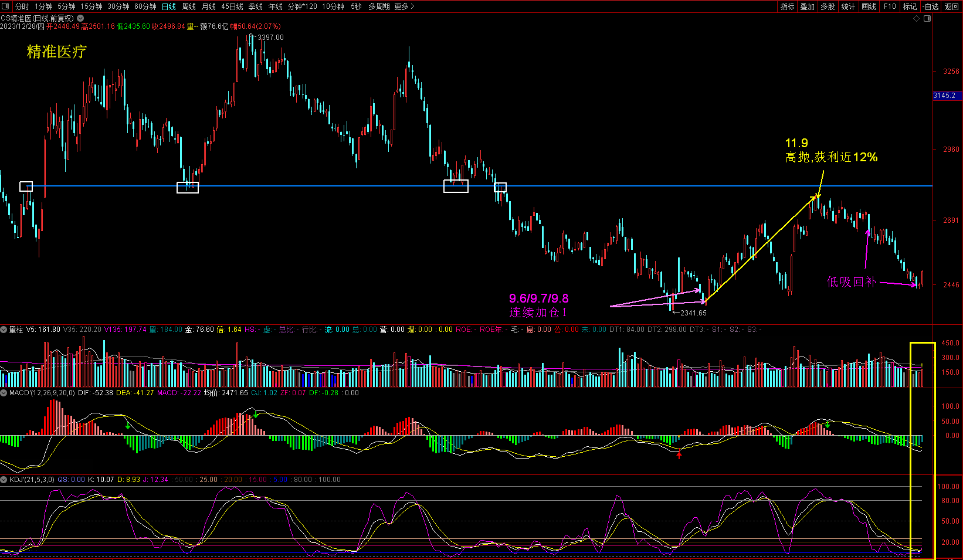Open the 多周期 multi-period view
Screen dimensions: 963x560
(379, 6)
